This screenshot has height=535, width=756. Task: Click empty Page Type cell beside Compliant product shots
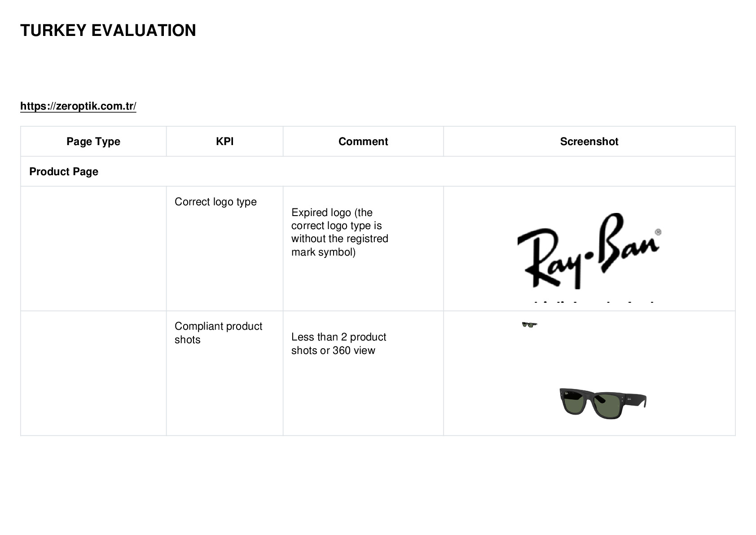93,373
